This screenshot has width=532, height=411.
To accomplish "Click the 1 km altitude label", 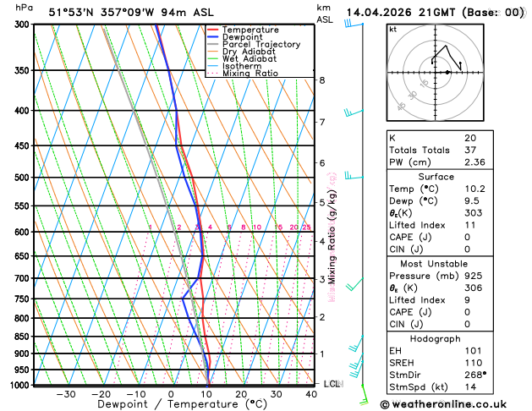I will 322,353.
